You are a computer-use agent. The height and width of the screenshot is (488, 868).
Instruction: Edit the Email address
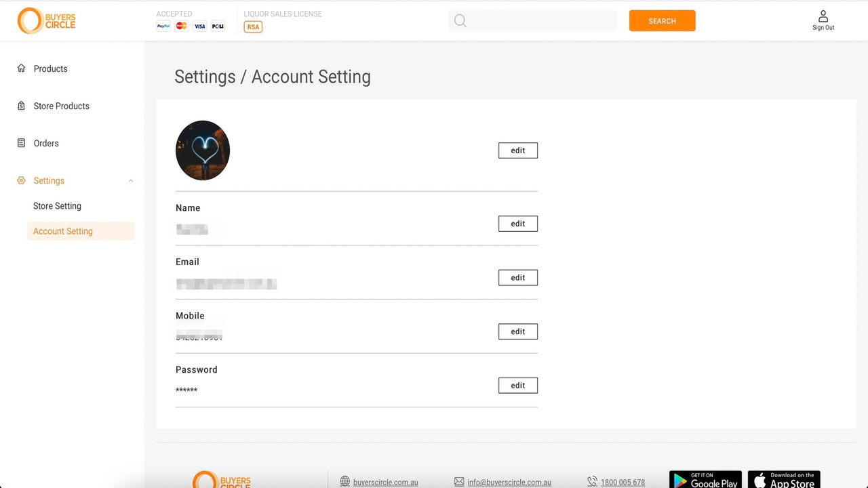517,277
